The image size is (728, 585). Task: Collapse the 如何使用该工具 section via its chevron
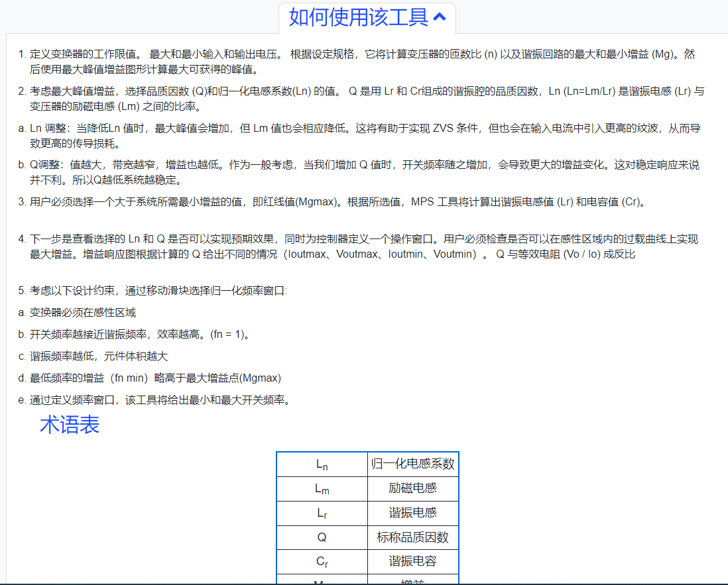439,18
